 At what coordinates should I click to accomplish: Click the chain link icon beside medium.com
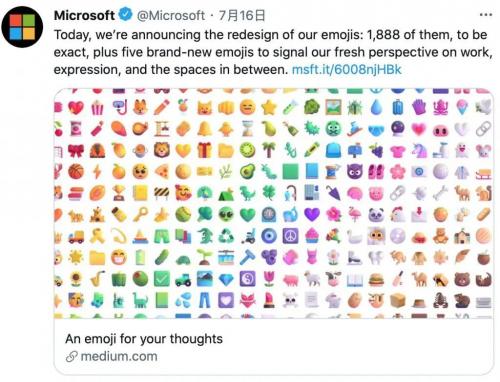[x=72, y=357]
